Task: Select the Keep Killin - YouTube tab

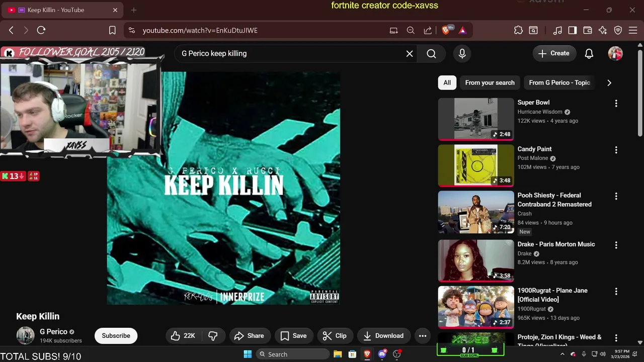Action: (x=61, y=10)
